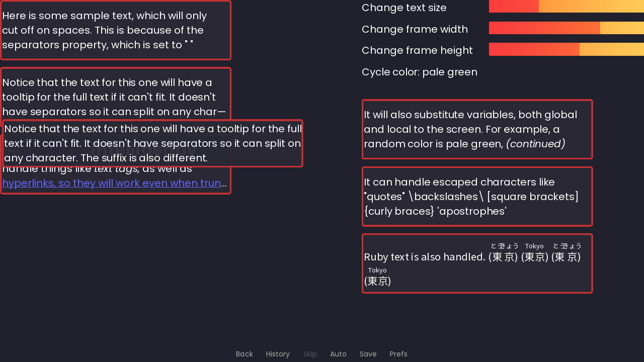Follow the truncated hyperlinks text link
The width and height of the screenshot is (644, 362).
tap(112, 183)
